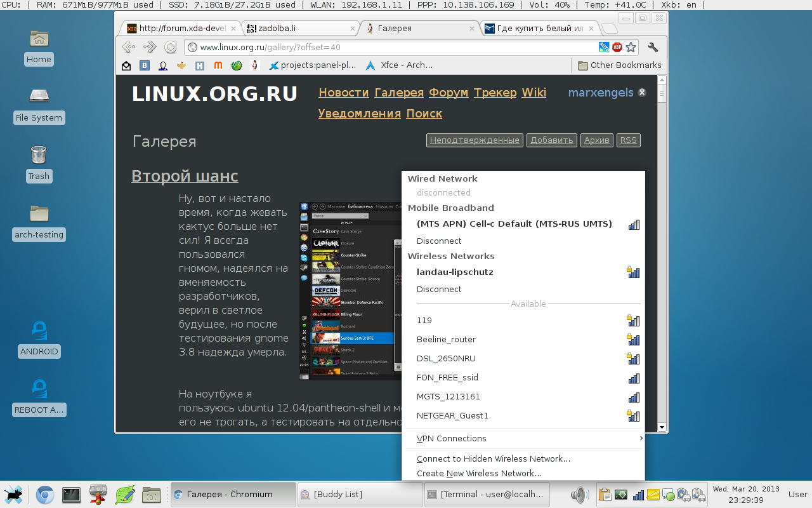Click Chromium back navigation arrow
The image size is (812, 508).
(129, 47)
